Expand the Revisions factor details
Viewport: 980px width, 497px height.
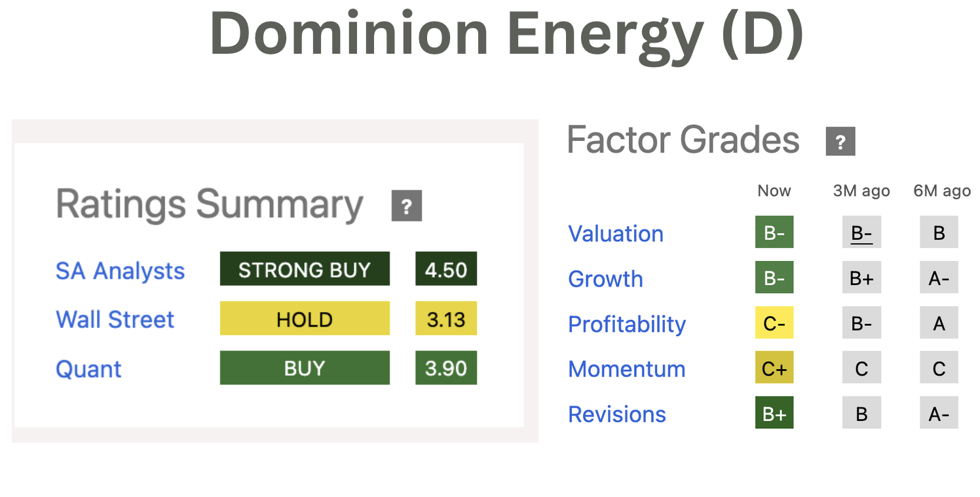[x=616, y=414]
